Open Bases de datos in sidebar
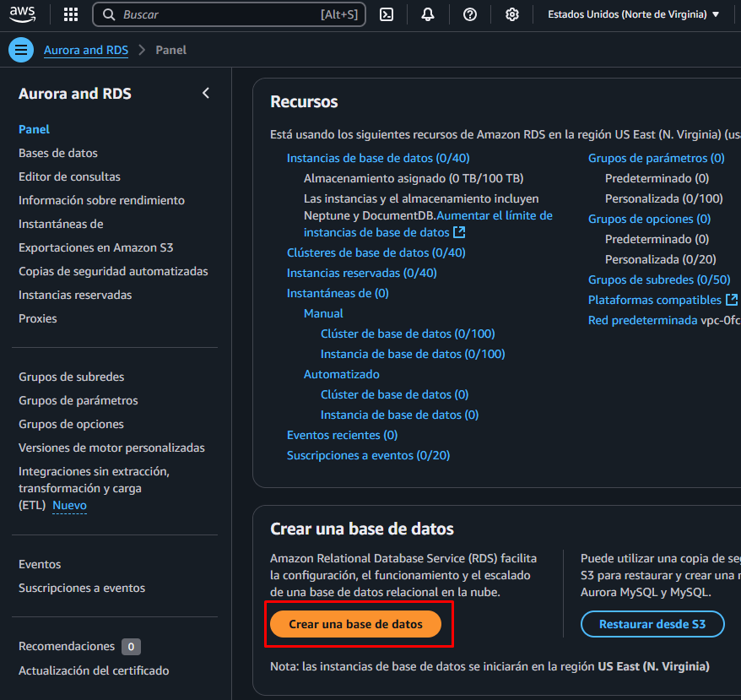The height and width of the screenshot is (700, 741). click(58, 153)
